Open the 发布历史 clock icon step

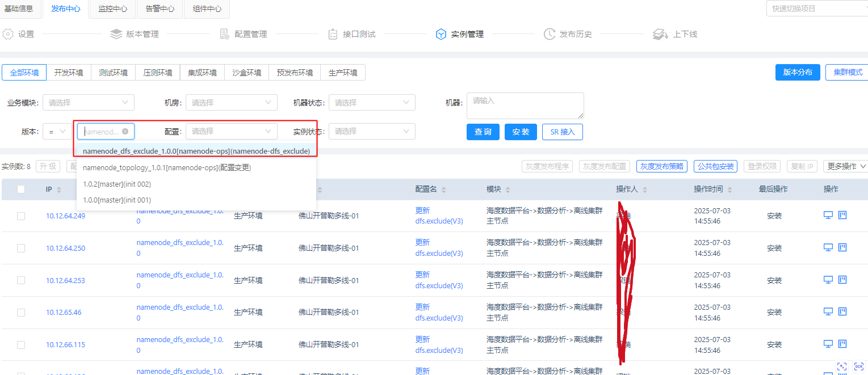tap(549, 34)
